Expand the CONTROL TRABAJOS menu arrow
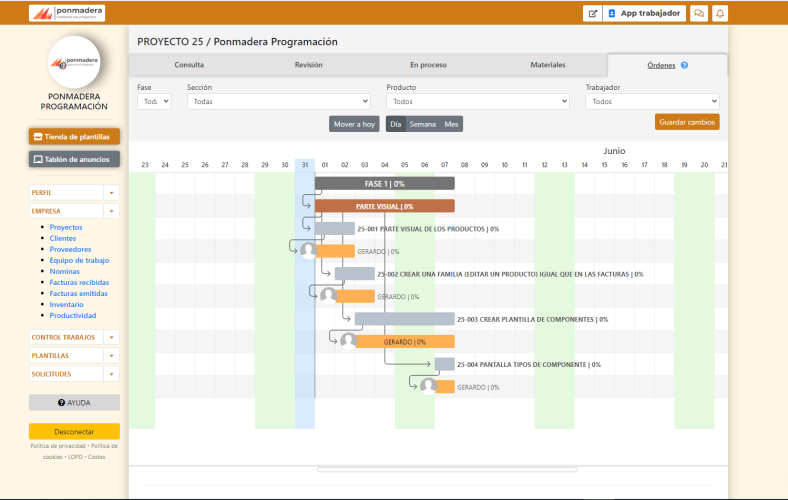The image size is (788, 500). (111, 338)
